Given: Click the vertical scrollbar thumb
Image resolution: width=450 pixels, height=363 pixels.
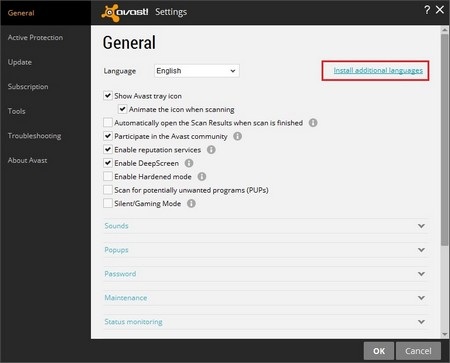Looking at the screenshot, I should point(444,140).
